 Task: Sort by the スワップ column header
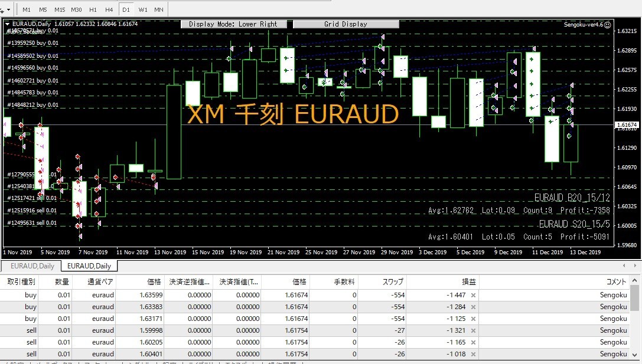click(382, 282)
